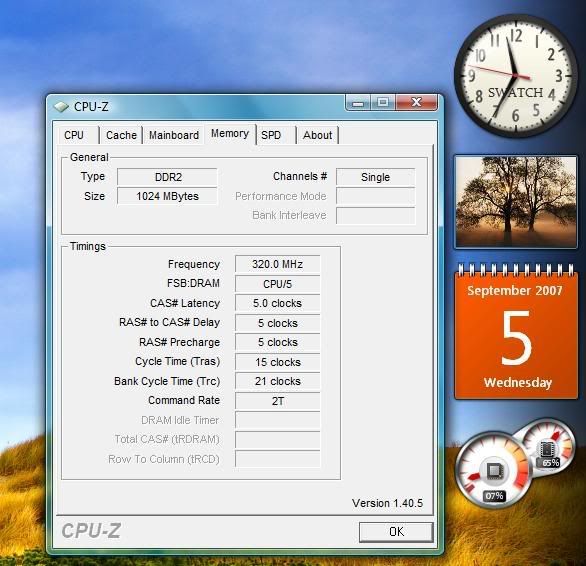Click the empty Row To Column (tRCD) field

(x=277, y=459)
